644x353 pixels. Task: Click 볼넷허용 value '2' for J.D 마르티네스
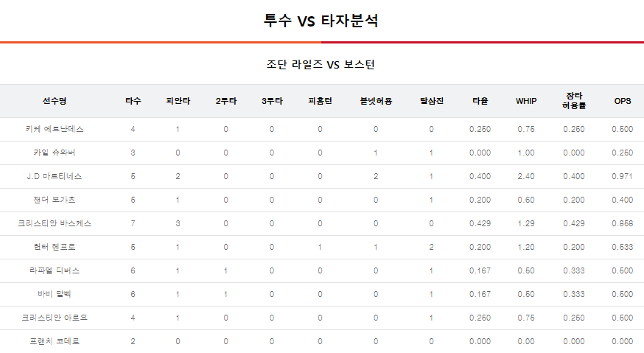pos(376,176)
